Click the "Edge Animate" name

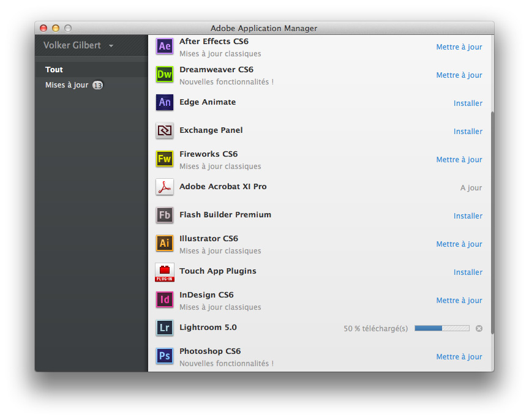tap(208, 102)
